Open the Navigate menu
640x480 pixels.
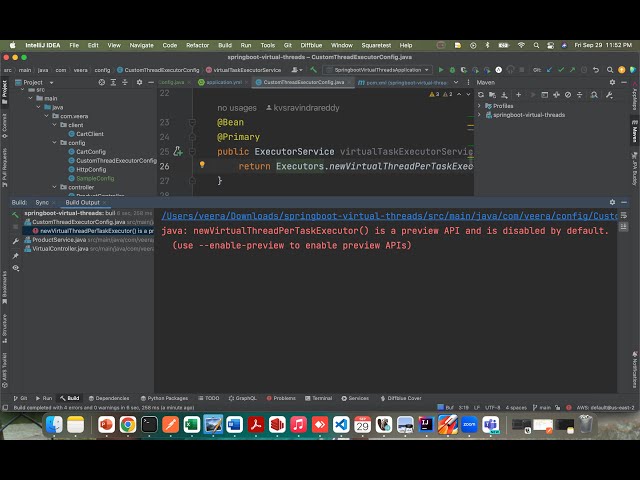(141, 45)
